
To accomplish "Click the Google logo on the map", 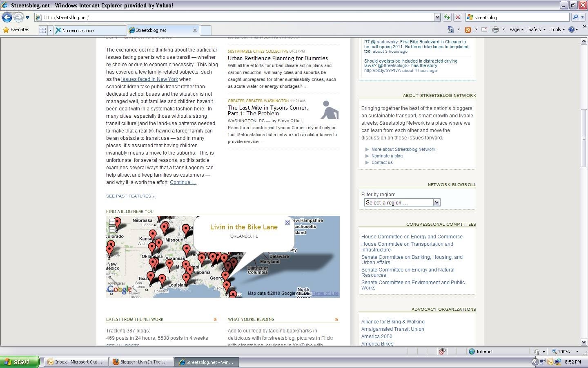I will (119, 289).
